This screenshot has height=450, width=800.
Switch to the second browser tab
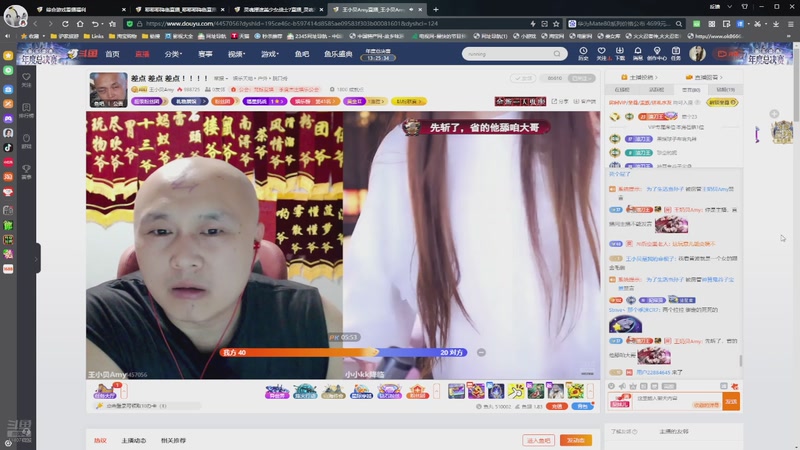pyautogui.click(x=179, y=9)
